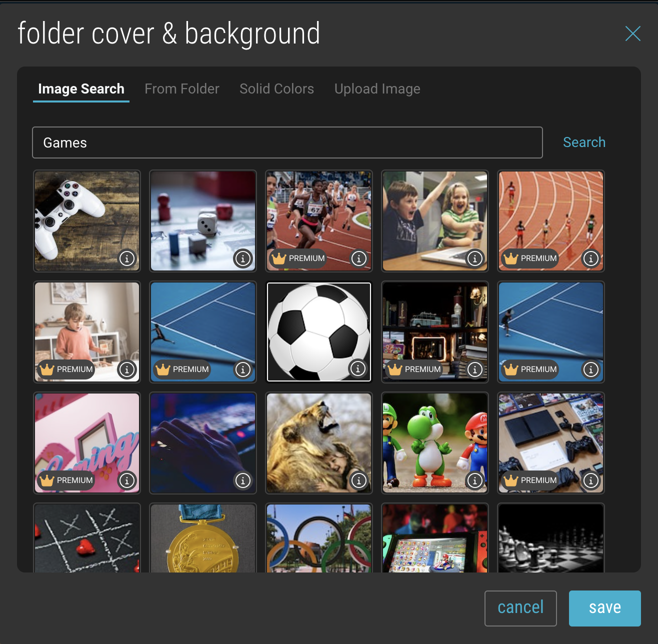Open info icon on dark keyboard hand image
The width and height of the screenshot is (658, 644).
243,480
